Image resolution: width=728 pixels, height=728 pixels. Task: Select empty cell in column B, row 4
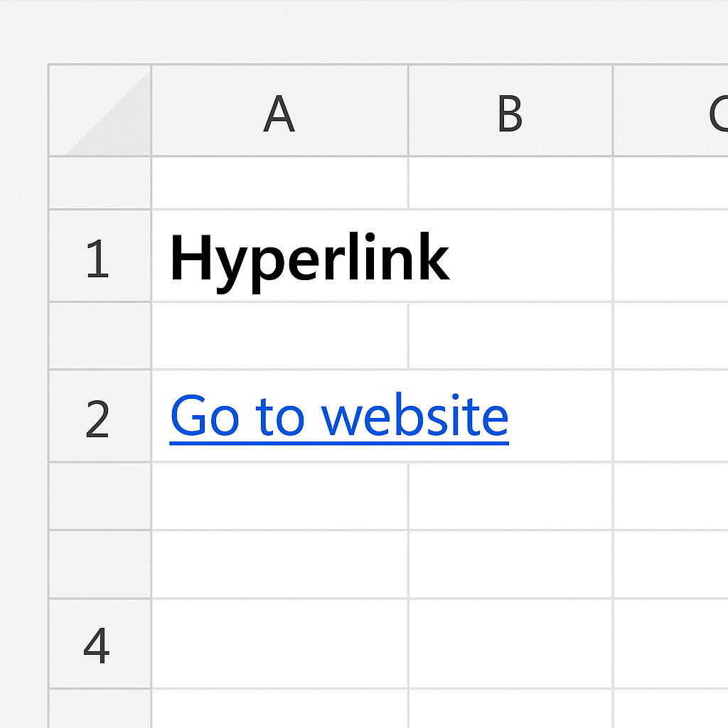[x=510, y=644]
